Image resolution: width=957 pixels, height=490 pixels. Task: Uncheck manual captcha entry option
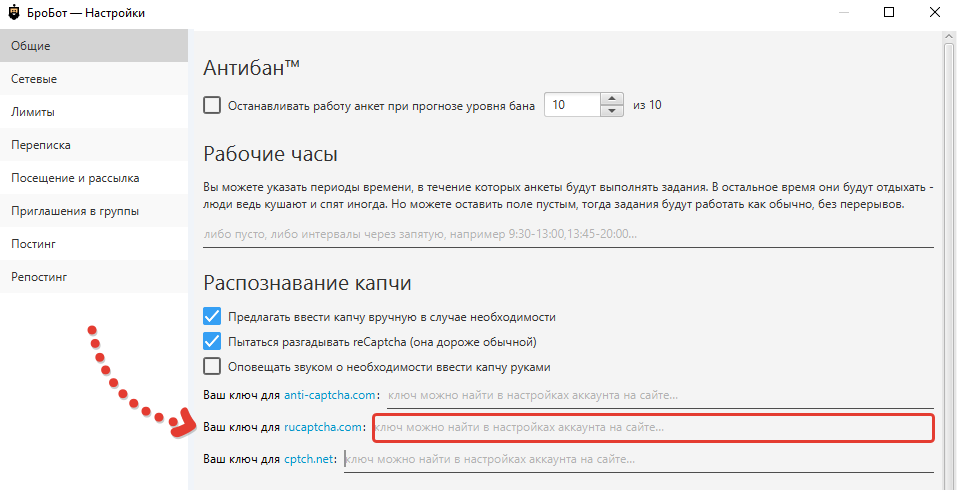coord(212,317)
